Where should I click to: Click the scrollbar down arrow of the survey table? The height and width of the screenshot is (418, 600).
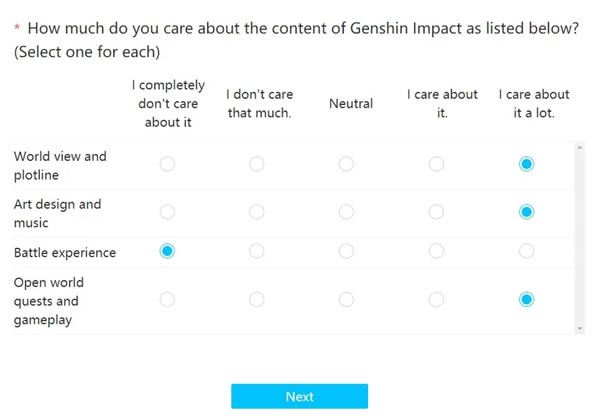coord(579,328)
